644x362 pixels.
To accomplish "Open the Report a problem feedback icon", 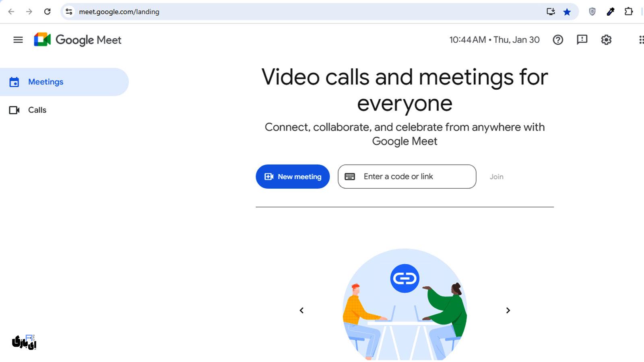I will pos(582,40).
